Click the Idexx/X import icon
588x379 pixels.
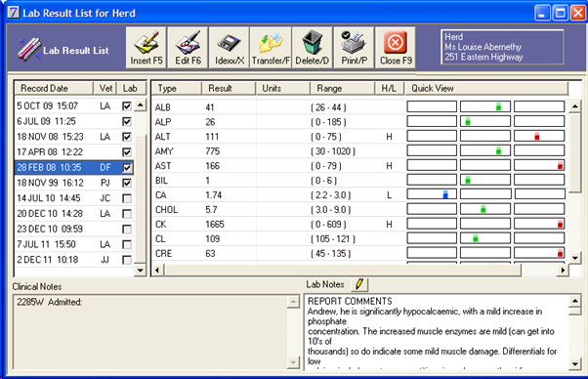click(x=230, y=47)
